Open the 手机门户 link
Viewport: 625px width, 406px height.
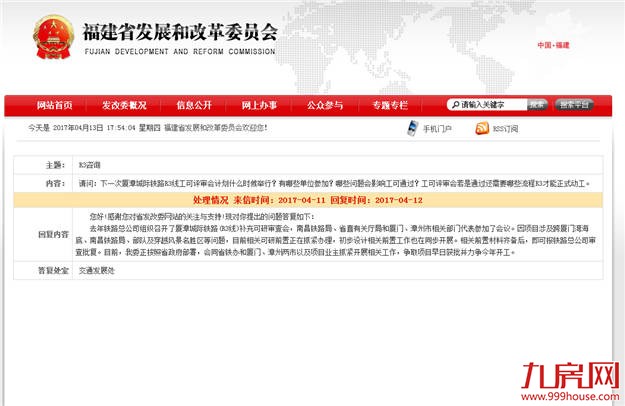pyautogui.click(x=437, y=129)
